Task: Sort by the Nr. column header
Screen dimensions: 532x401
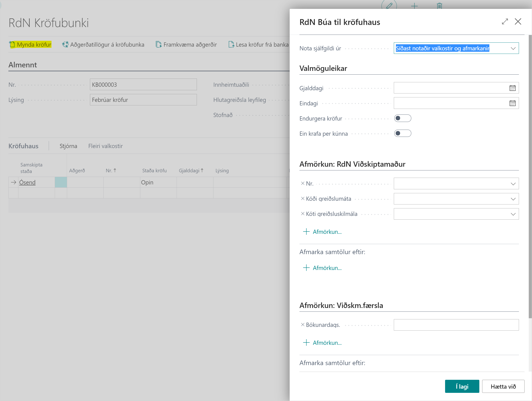Action: (x=111, y=171)
